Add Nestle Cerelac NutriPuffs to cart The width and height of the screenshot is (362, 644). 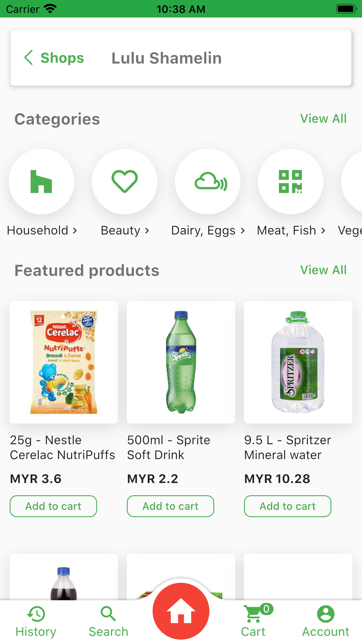(x=53, y=506)
